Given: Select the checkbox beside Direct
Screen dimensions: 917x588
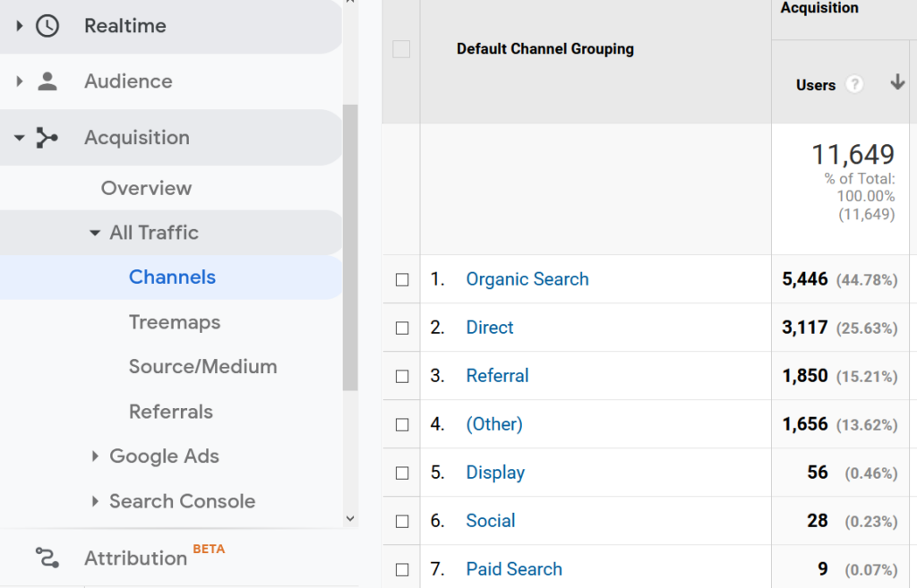Looking at the screenshot, I should (x=400, y=327).
